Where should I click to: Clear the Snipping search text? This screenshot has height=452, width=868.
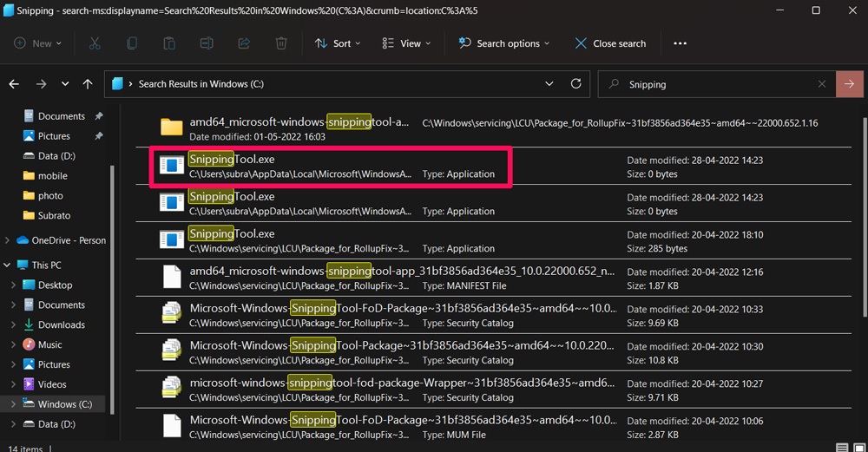[x=822, y=84]
